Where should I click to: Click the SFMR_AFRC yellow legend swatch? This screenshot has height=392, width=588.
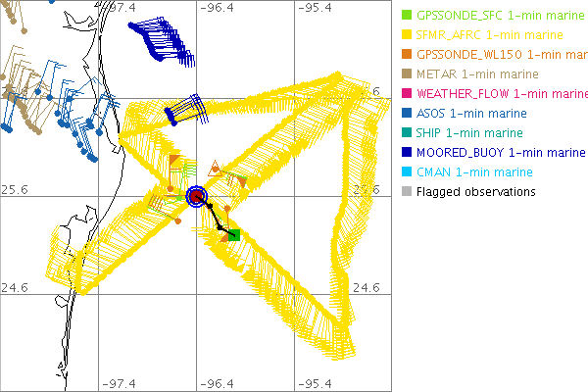[x=405, y=35]
